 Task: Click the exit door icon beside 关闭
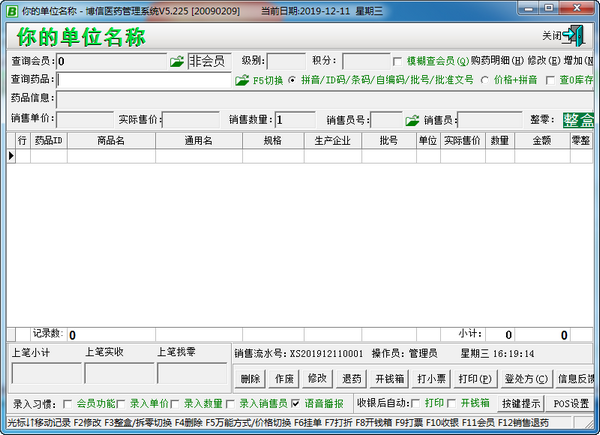574,35
